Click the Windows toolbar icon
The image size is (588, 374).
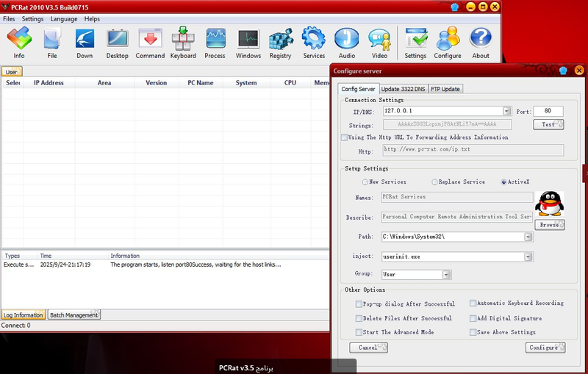pyautogui.click(x=248, y=43)
